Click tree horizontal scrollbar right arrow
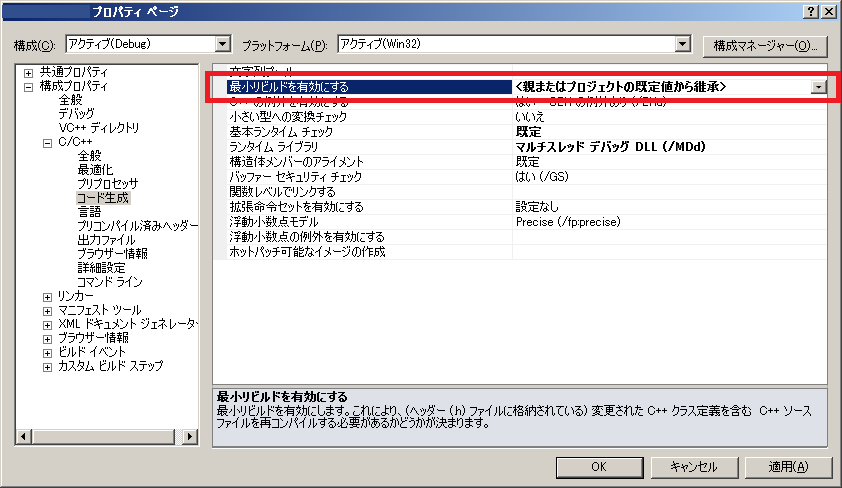 190,436
